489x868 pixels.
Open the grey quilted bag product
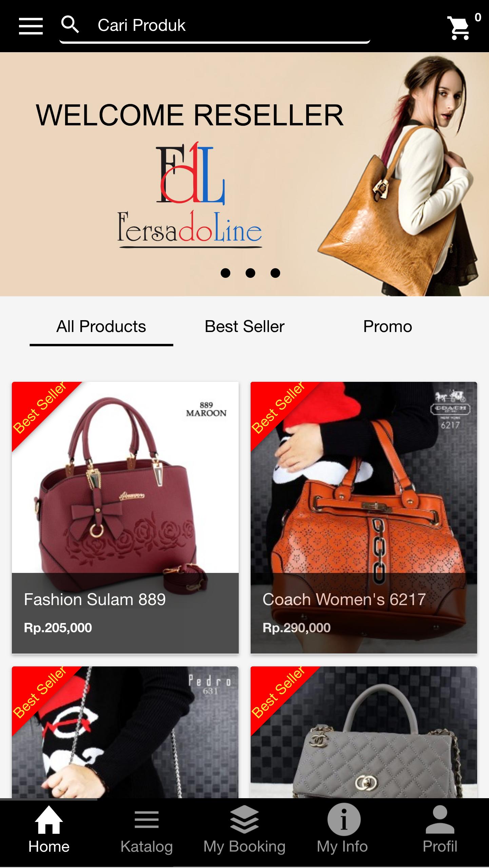[364, 732]
